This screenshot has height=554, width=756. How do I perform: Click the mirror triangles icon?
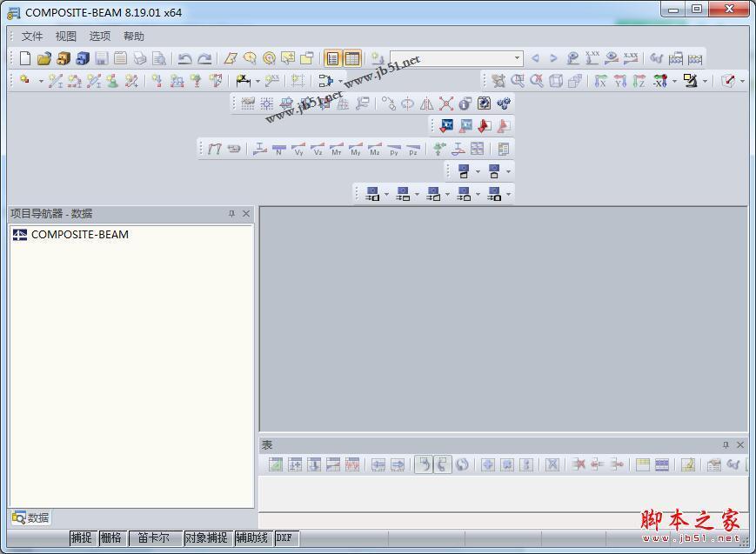pos(426,103)
